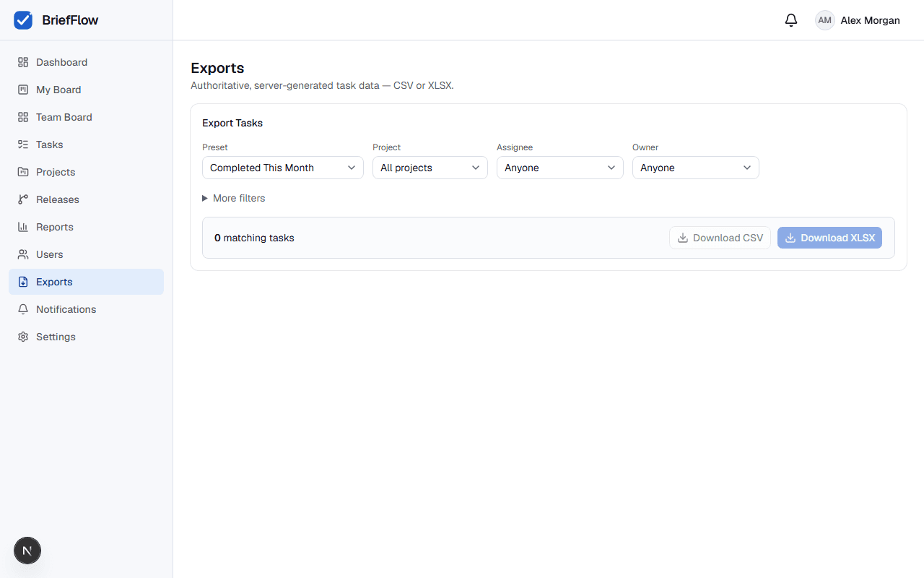924x578 pixels.
Task: Navigate to Team Board
Action: tap(86, 117)
